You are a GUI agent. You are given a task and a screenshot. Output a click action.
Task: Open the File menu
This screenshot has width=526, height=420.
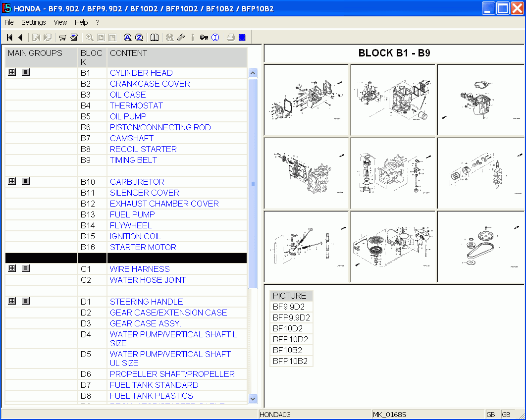point(9,22)
